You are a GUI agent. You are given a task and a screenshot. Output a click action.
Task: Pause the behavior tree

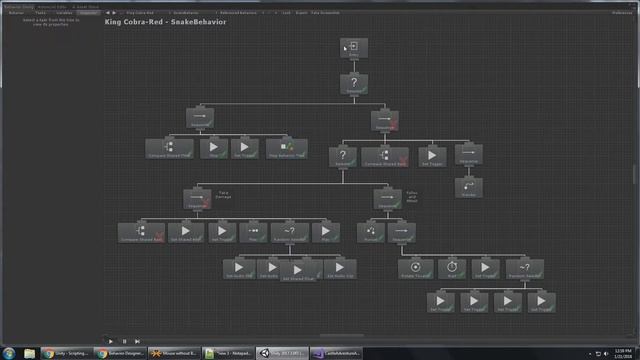coord(124,341)
